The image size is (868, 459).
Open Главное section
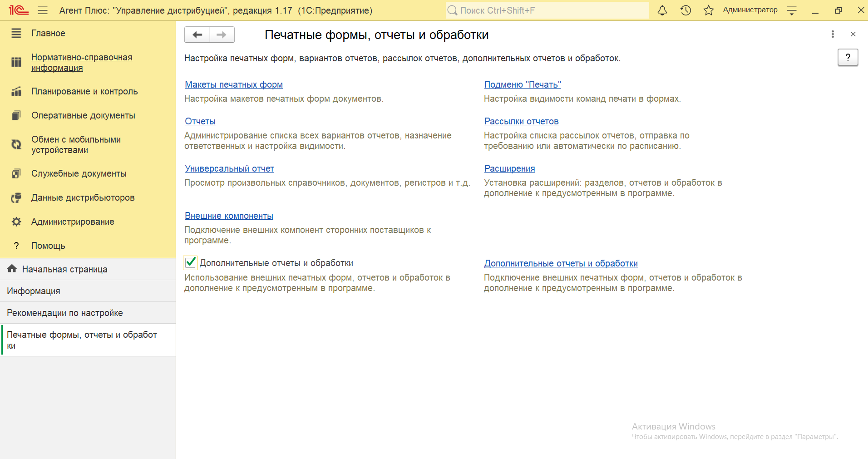coord(48,33)
